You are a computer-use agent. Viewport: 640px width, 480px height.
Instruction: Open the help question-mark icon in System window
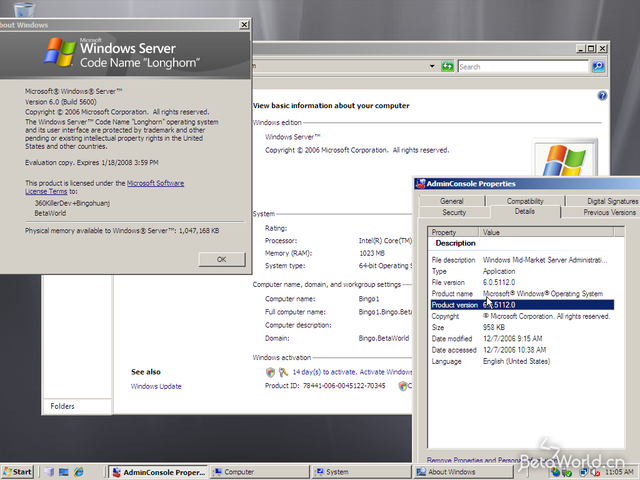(x=602, y=96)
